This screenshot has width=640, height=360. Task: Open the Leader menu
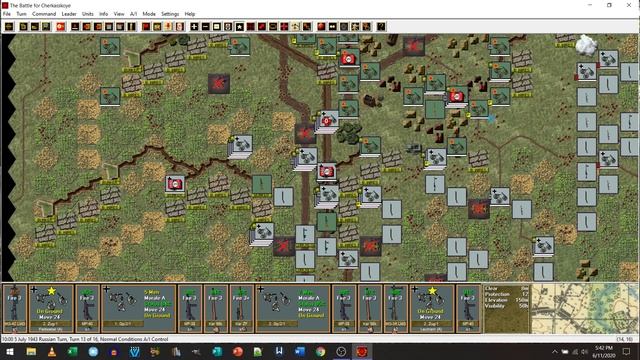[x=69, y=14]
